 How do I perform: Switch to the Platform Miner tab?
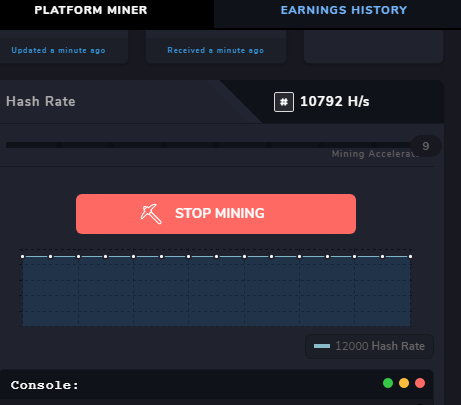tap(91, 10)
